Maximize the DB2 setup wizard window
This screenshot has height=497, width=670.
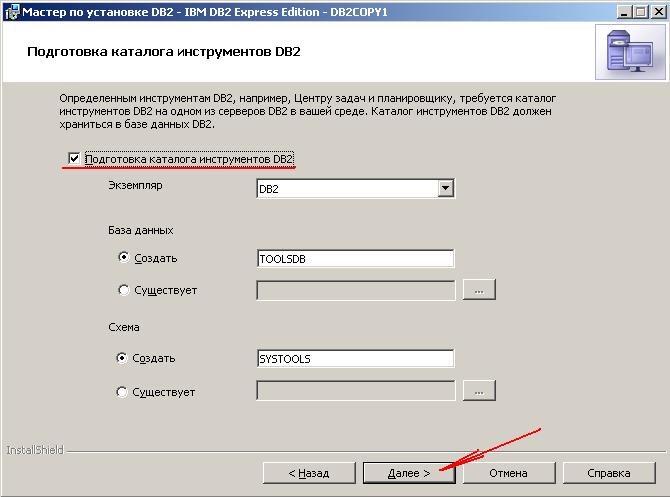click(x=641, y=12)
